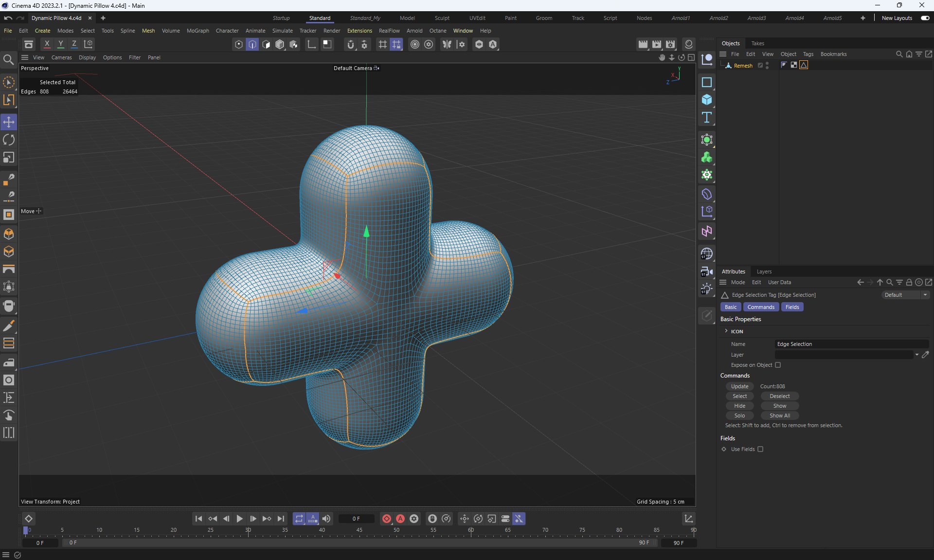Enable Expose on Object checkbox
This screenshot has height=560, width=934.
point(778,365)
